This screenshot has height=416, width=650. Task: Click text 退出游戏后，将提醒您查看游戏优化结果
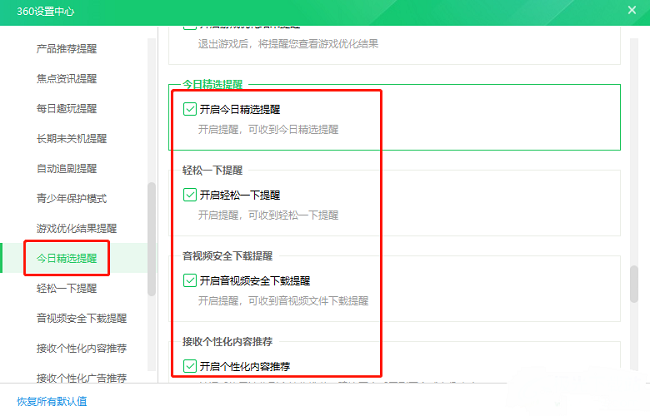click(x=288, y=44)
